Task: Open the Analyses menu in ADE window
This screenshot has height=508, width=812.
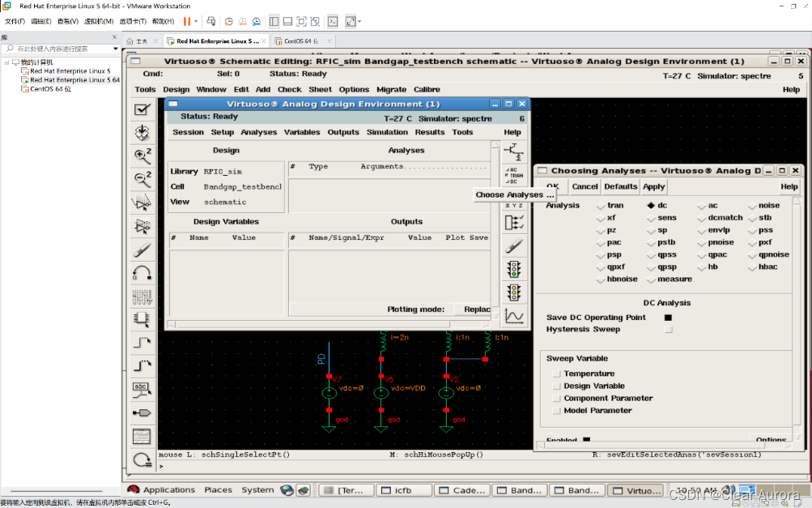Action: [x=258, y=132]
